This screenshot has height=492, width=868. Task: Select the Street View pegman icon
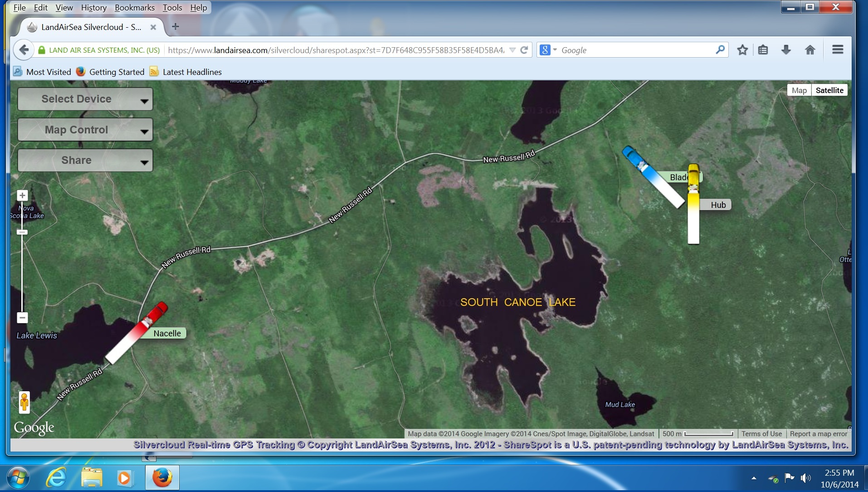pyautogui.click(x=24, y=402)
